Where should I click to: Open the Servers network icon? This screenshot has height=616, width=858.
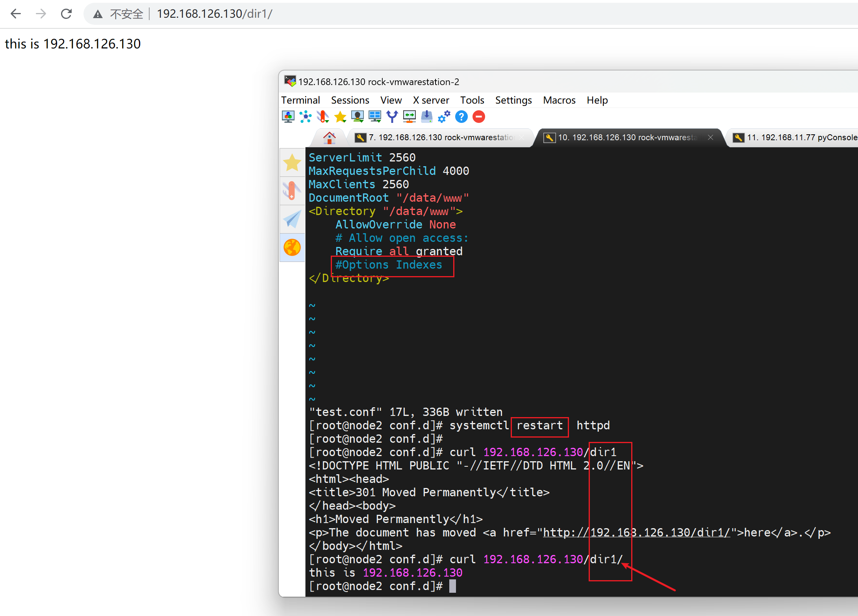(x=306, y=117)
